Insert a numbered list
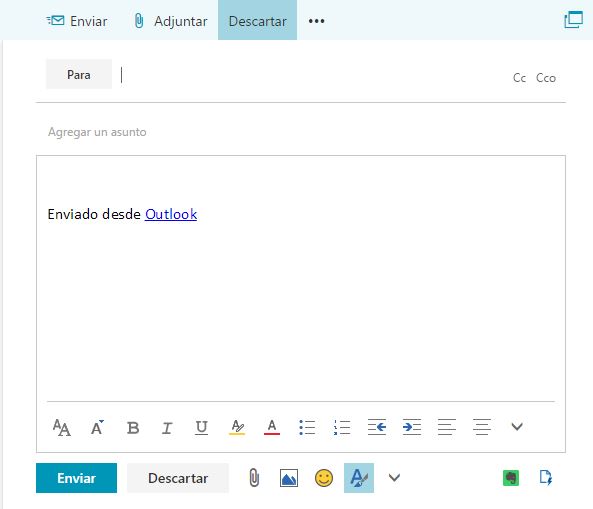The width and height of the screenshot is (593, 509). pos(342,427)
